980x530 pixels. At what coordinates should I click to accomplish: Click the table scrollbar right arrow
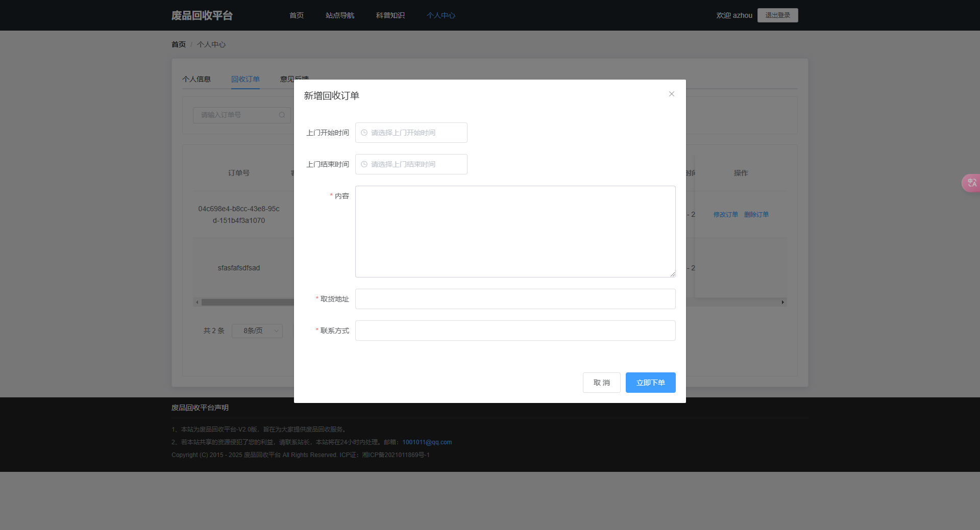tap(783, 302)
